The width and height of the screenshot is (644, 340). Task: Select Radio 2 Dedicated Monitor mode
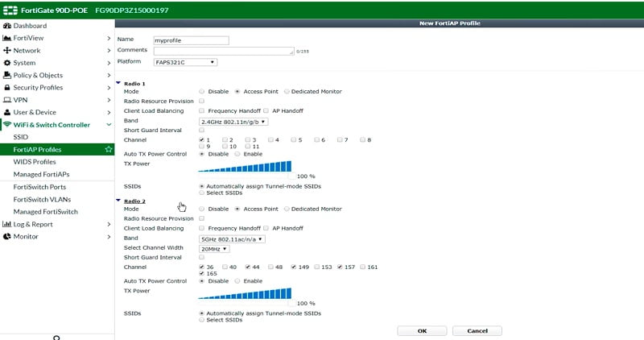(x=287, y=209)
